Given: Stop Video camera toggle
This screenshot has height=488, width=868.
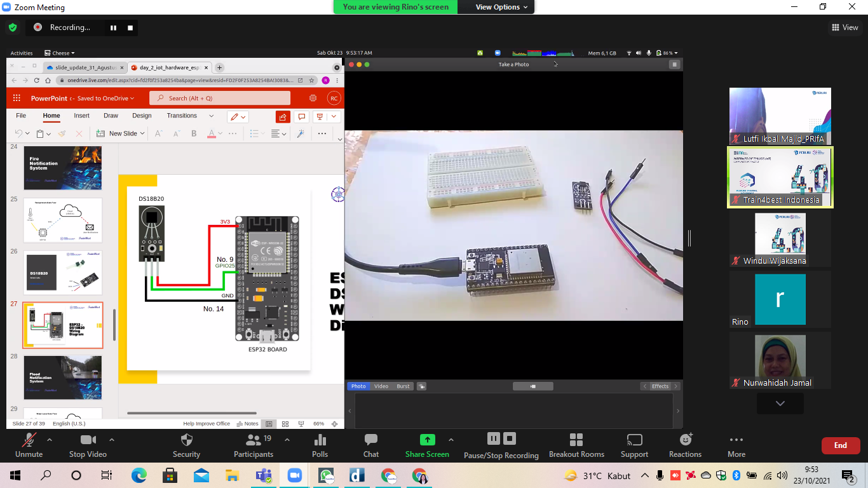Looking at the screenshot, I should [x=88, y=445].
